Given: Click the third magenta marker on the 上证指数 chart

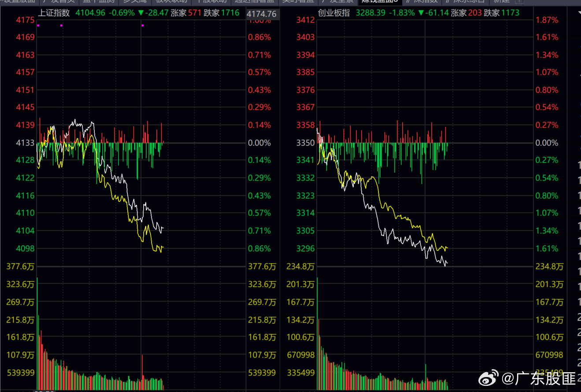Looking at the screenshot, I should tap(142, 26).
